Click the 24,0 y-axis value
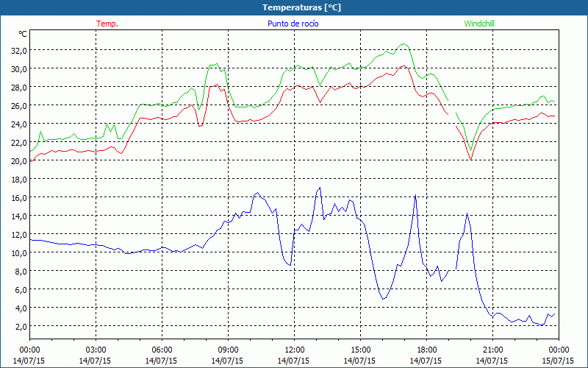The image size is (588, 368). point(19,124)
